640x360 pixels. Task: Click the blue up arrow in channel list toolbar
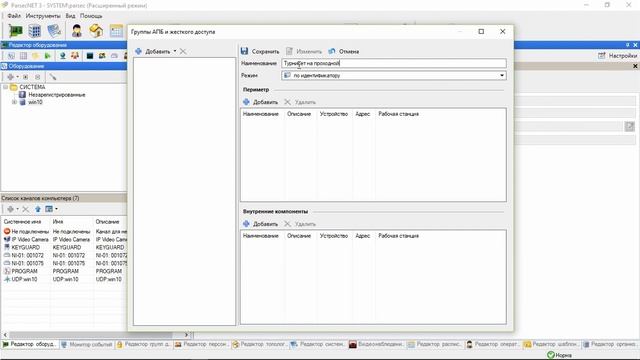pos(38,209)
